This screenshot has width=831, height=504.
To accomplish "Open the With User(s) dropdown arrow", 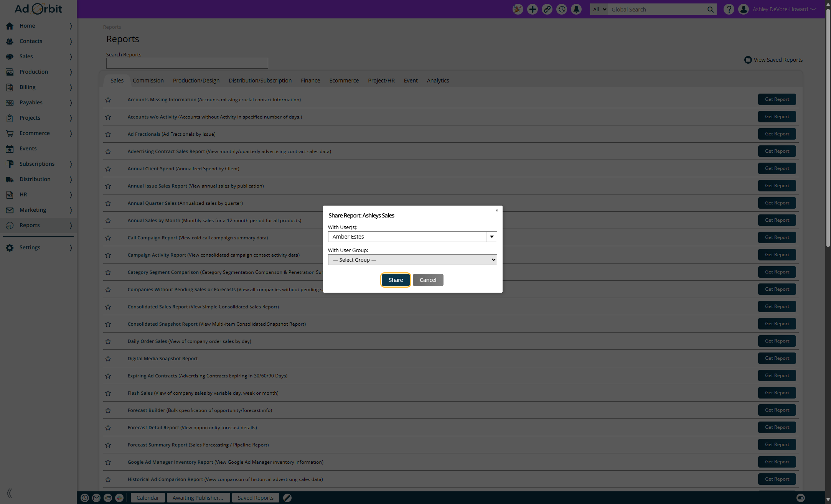I will pos(491,237).
